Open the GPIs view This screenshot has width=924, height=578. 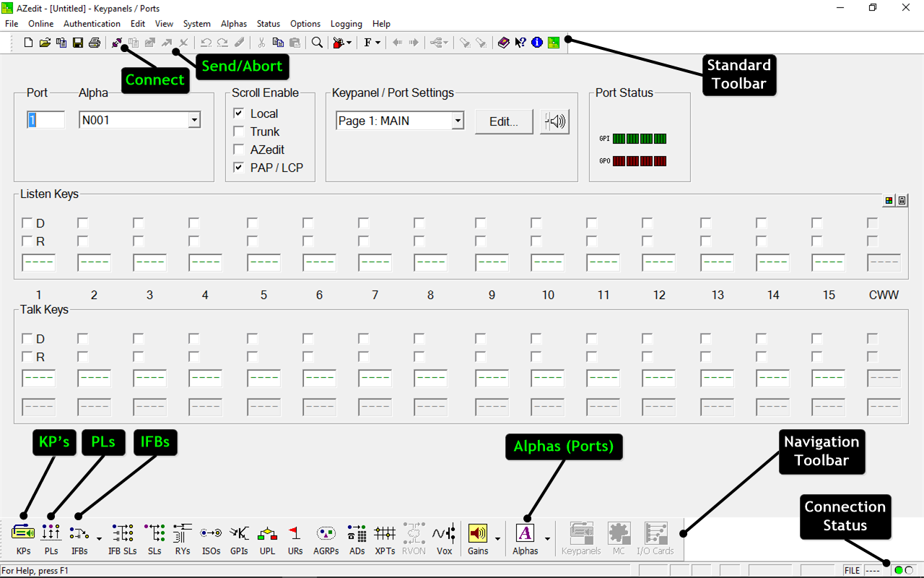coord(239,539)
